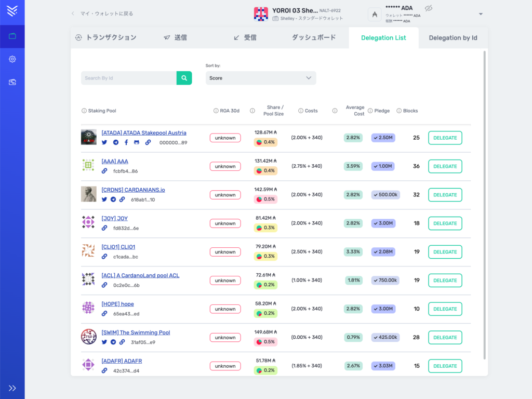
Task: Open ATADA pool's Twitter page icon
Action: tap(104, 142)
